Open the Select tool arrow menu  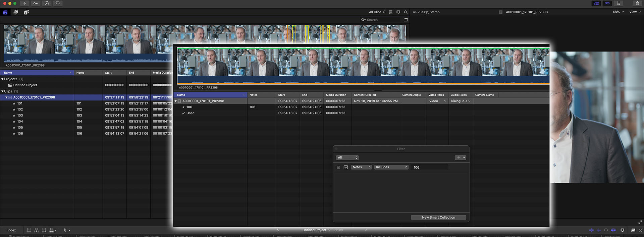67,230
